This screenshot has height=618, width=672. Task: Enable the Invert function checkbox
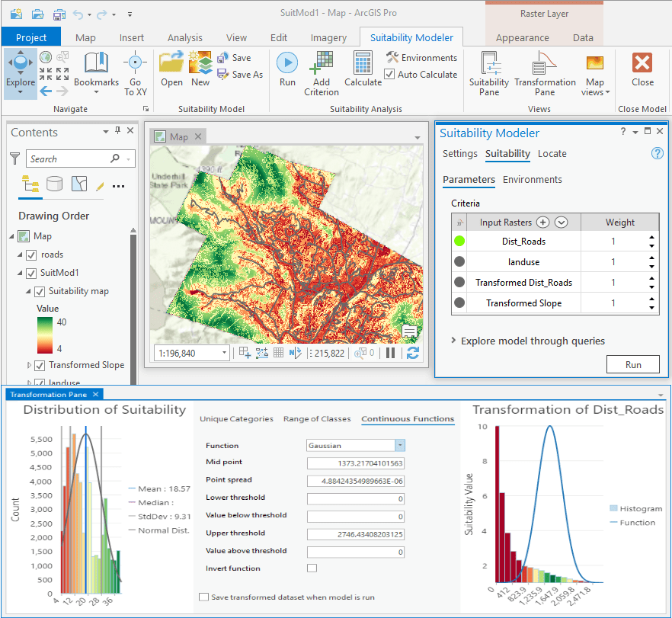[312, 568]
